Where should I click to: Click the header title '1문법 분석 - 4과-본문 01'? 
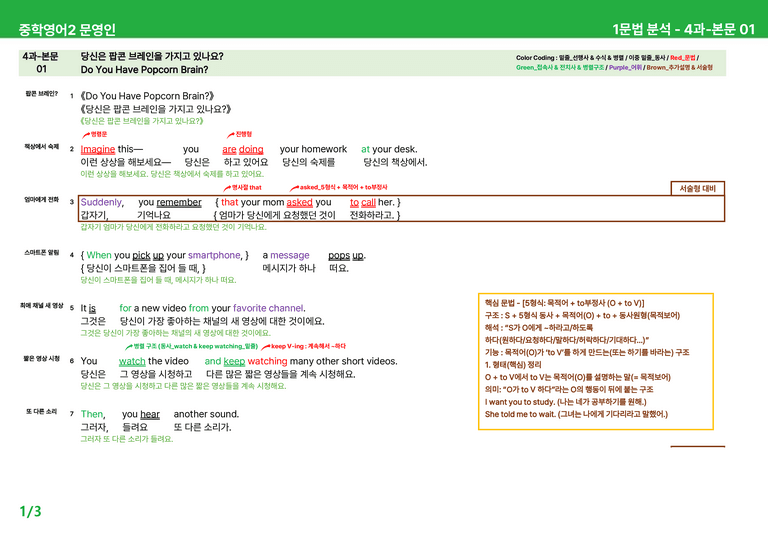point(684,29)
